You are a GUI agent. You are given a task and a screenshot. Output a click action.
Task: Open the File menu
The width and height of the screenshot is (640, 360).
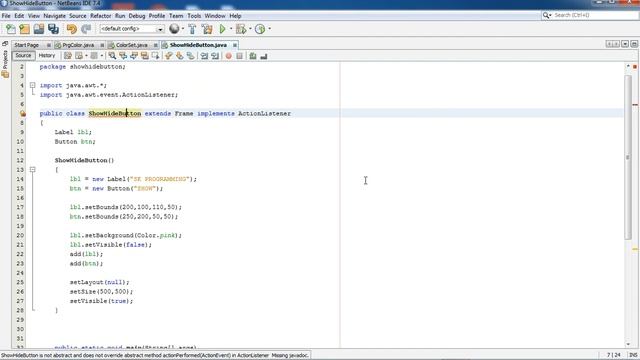coord(6,16)
